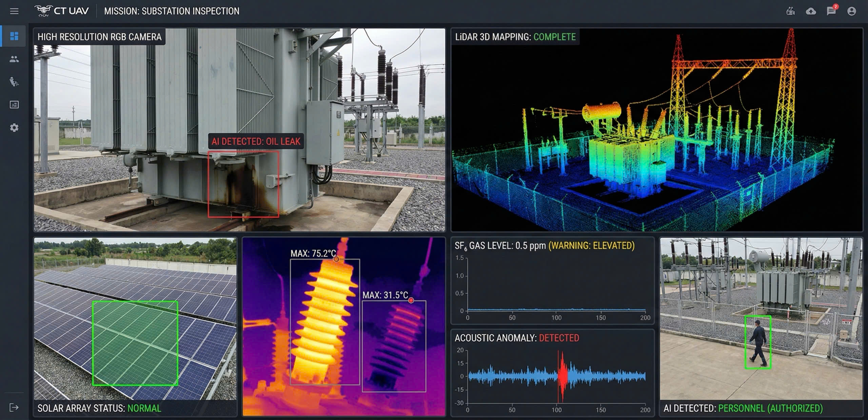Click the remote controller icon in header
Image resolution: width=868 pixels, height=420 pixels.
[790, 11]
